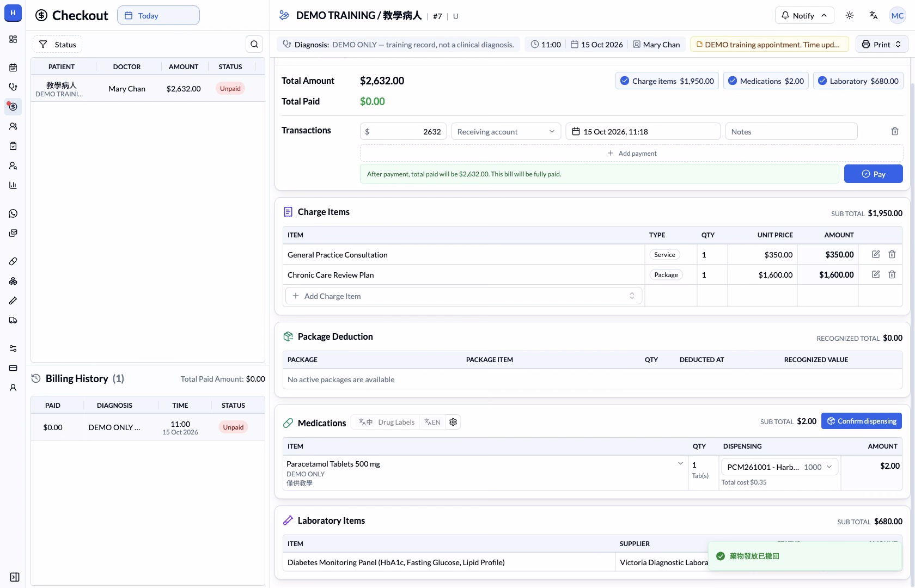Click the payment amount field showing 2632
Viewport: 915px width, 588px height.
pos(403,131)
